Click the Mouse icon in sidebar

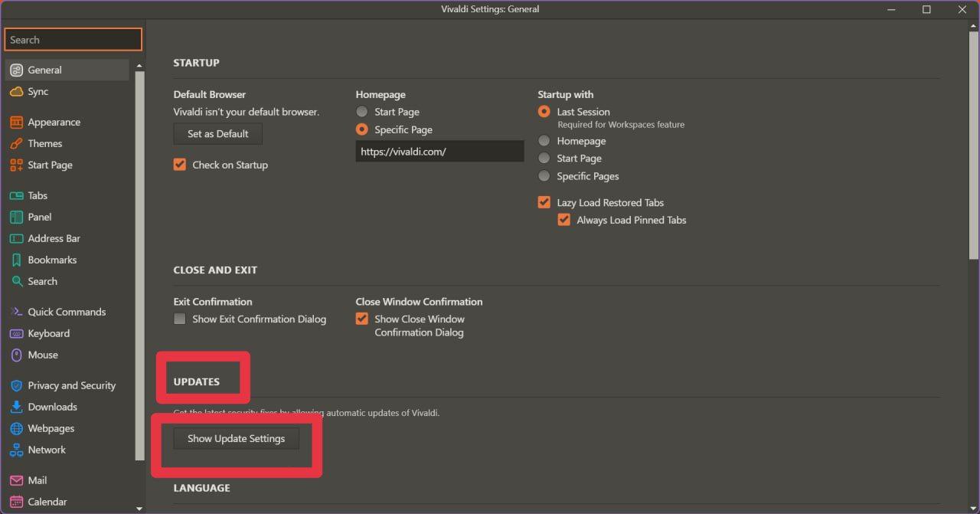[16, 355]
